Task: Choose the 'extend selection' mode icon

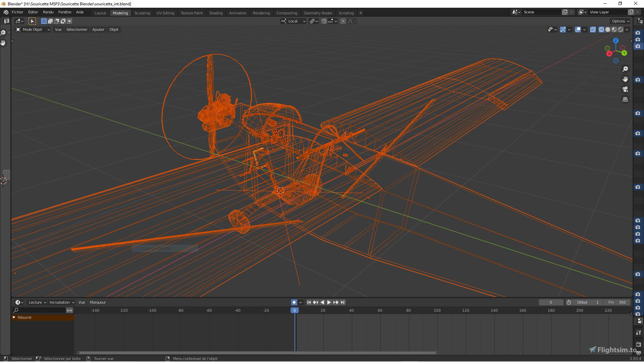Action: [50, 21]
